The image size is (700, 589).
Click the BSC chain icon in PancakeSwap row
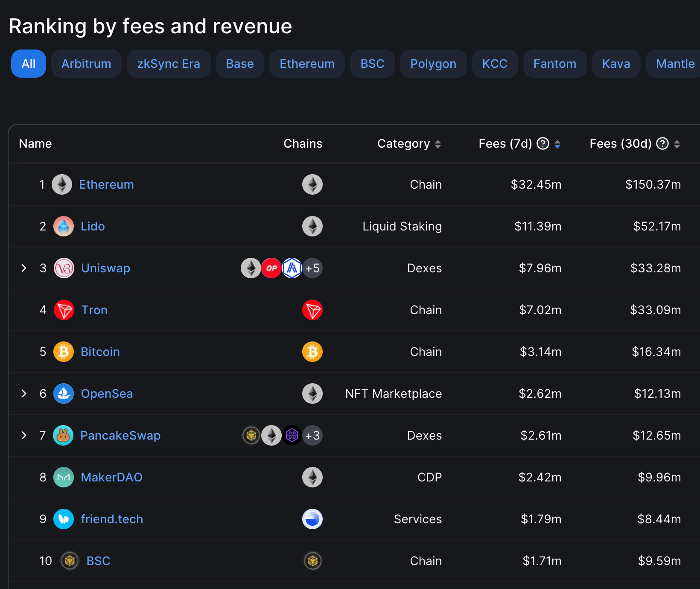[x=251, y=435]
